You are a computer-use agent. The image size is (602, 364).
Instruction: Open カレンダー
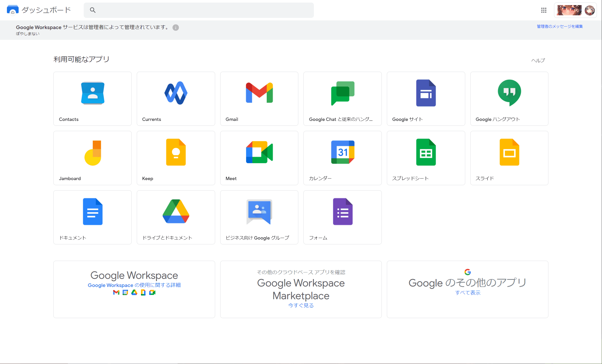(342, 158)
